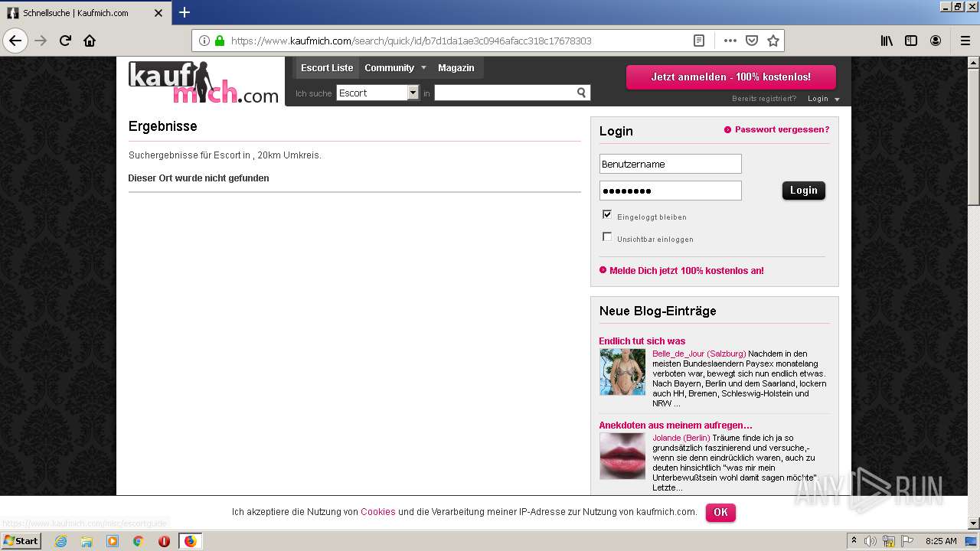Viewport: 980px width, 551px height.
Task: Click the volume tray icon
Action: pyautogui.click(x=871, y=541)
